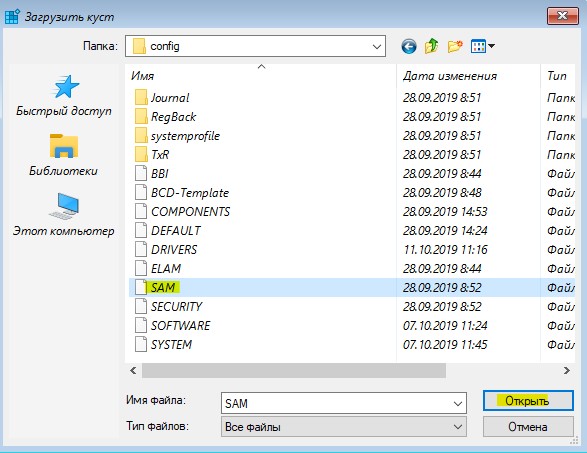Go back using the blue arrow icon
Screen dimensions: 587x453
click(x=408, y=47)
